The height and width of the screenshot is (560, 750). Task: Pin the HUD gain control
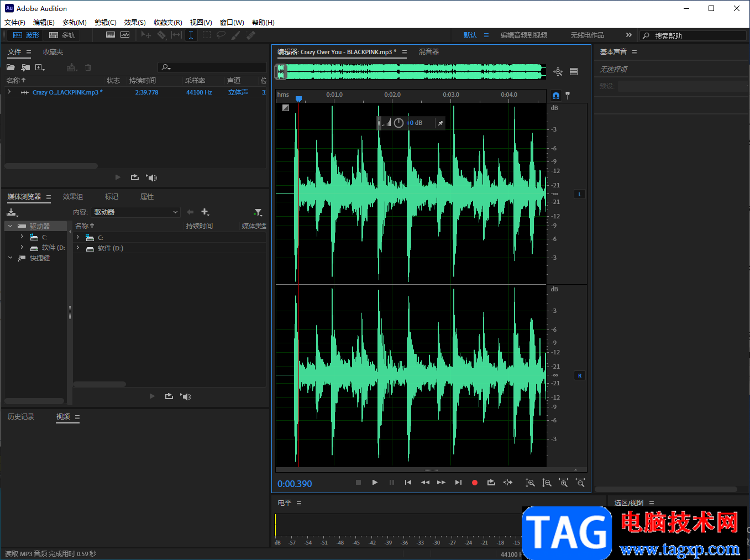tap(440, 123)
